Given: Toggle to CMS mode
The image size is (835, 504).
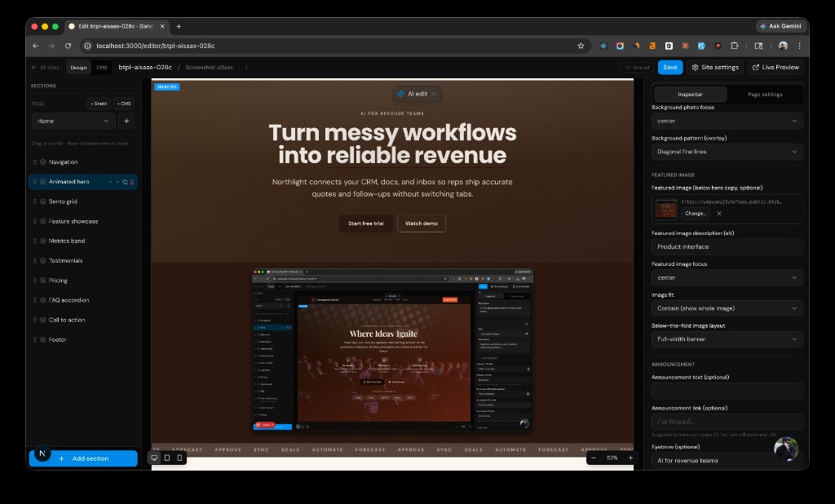Looking at the screenshot, I should pyautogui.click(x=101, y=68).
